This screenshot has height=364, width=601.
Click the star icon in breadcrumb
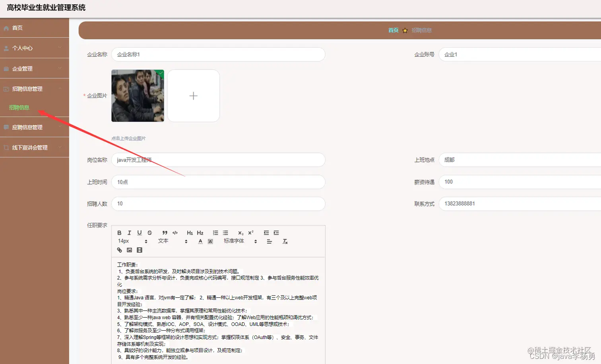(x=405, y=31)
